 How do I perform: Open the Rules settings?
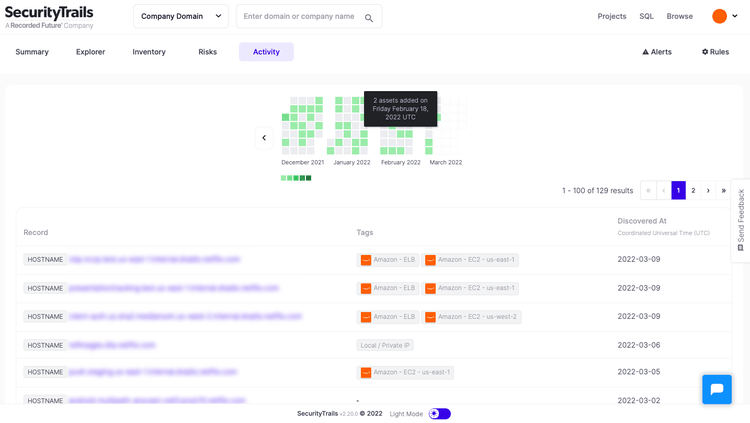pyautogui.click(x=715, y=52)
